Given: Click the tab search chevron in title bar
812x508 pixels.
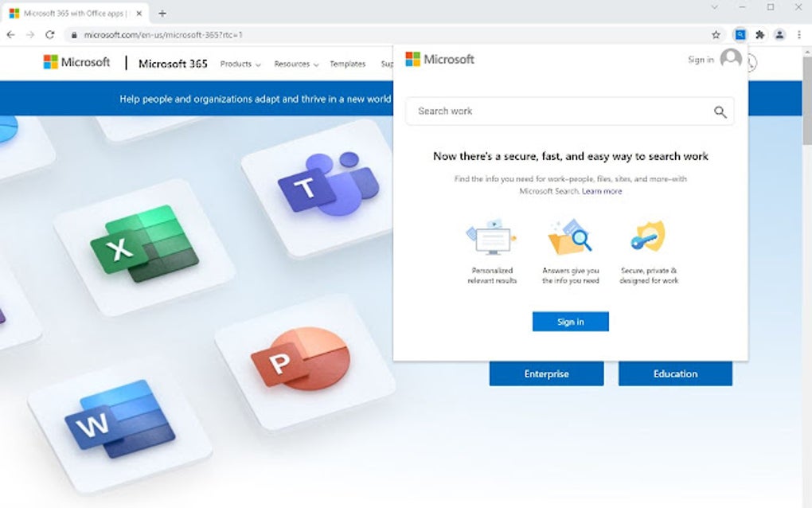Looking at the screenshot, I should click(715, 7).
